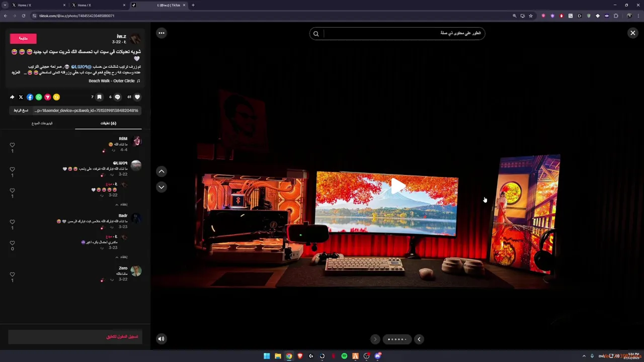Open comments with the speech bubble icon

pyautogui.click(x=117, y=97)
